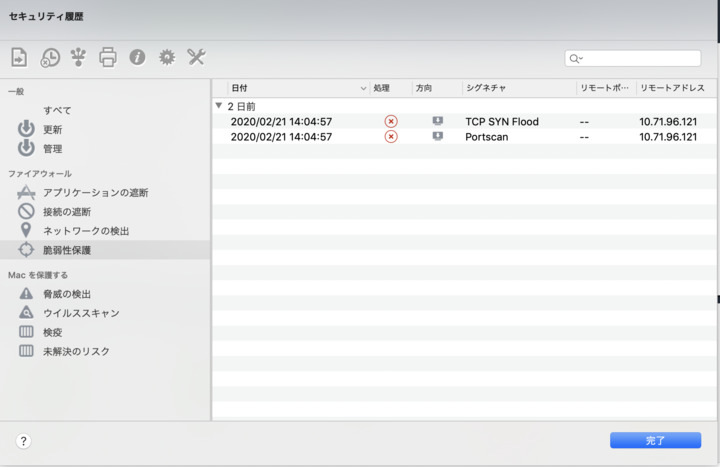Click the printer icon in toolbar
The height and width of the screenshot is (467, 720).
(108, 58)
